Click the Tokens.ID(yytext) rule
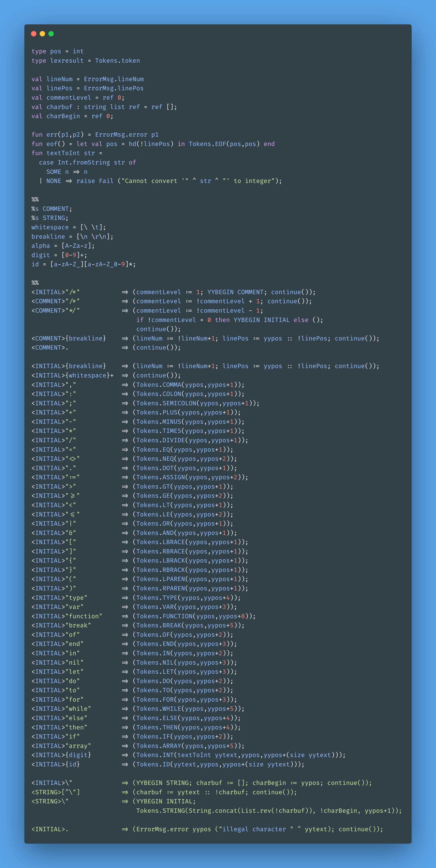 (x=168, y=764)
